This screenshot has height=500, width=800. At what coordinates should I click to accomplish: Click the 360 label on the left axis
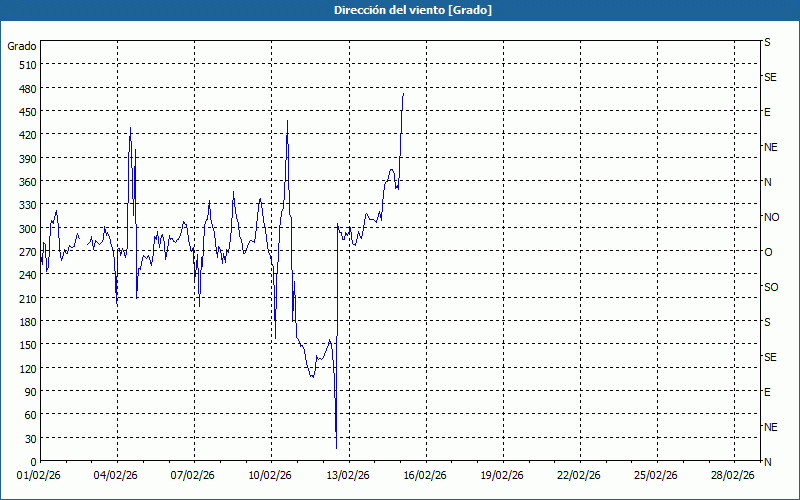[x=25, y=182]
